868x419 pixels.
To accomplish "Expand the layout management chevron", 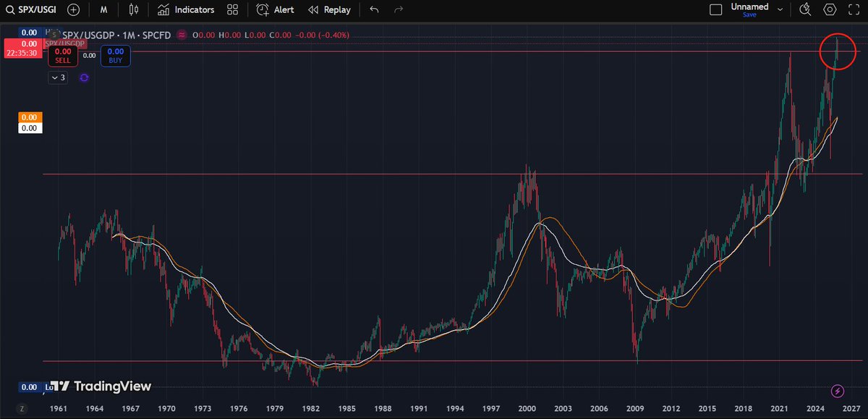I will (x=780, y=10).
